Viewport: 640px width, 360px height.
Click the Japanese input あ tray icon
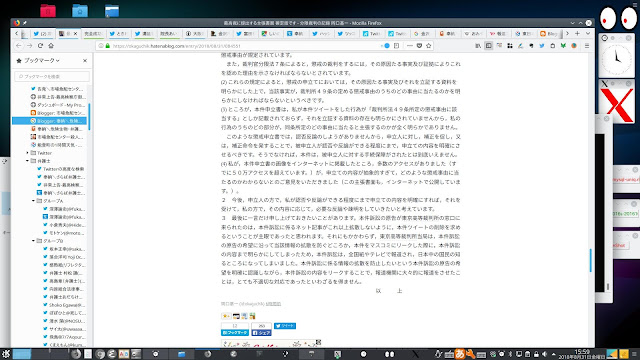[x=460, y=354]
